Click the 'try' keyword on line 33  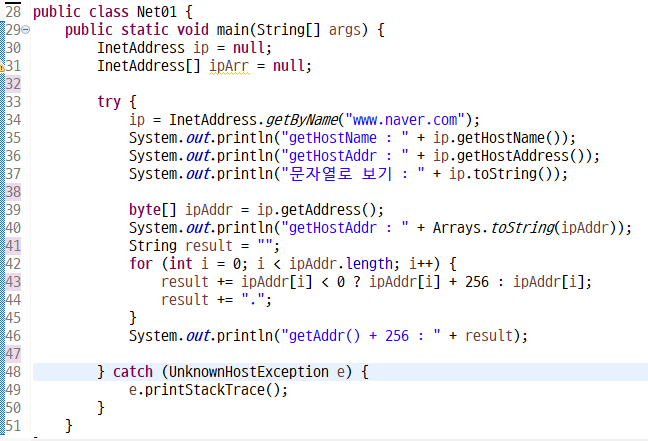point(109,102)
